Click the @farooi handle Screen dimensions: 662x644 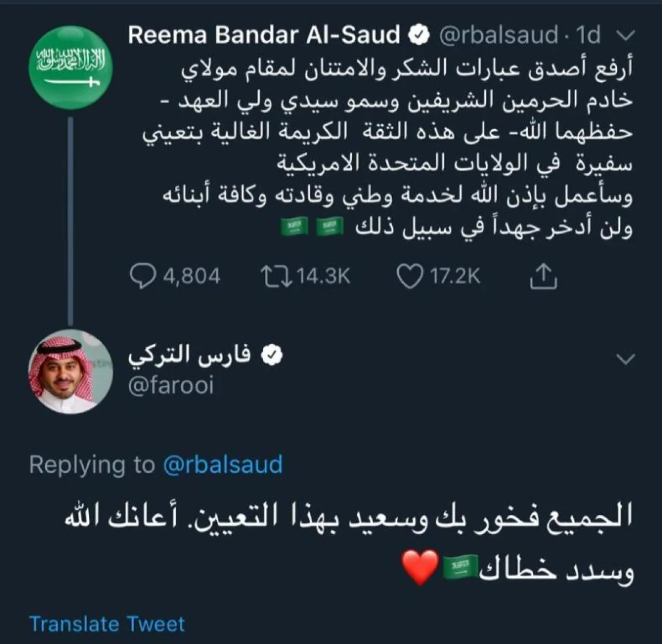pos(170,386)
